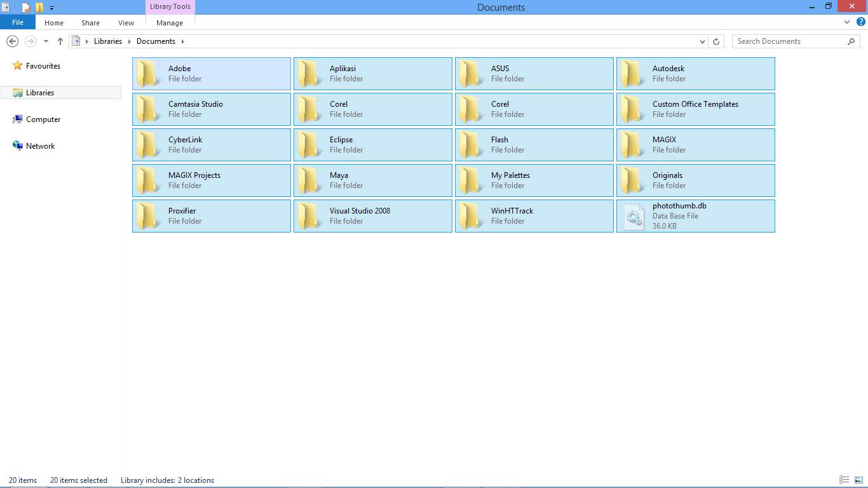Image resolution: width=868 pixels, height=488 pixels.
Task: Select the ASUS folder icon
Action: (x=471, y=74)
